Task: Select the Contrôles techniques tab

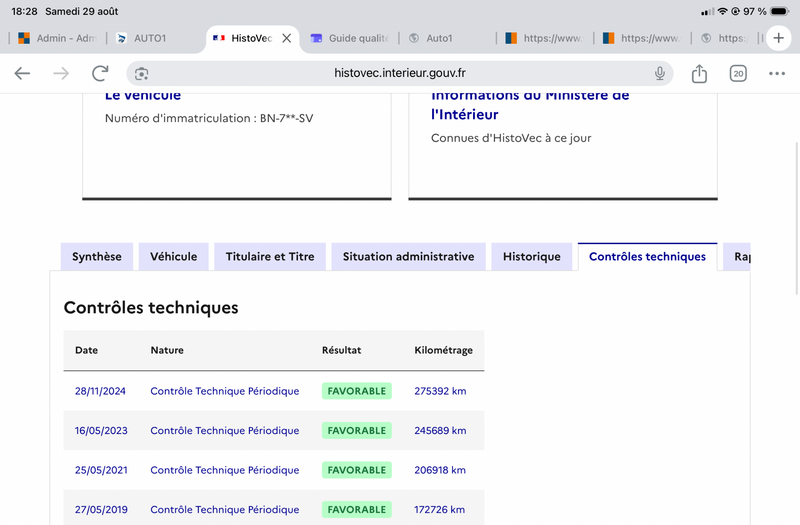Action: pos(647,257)
